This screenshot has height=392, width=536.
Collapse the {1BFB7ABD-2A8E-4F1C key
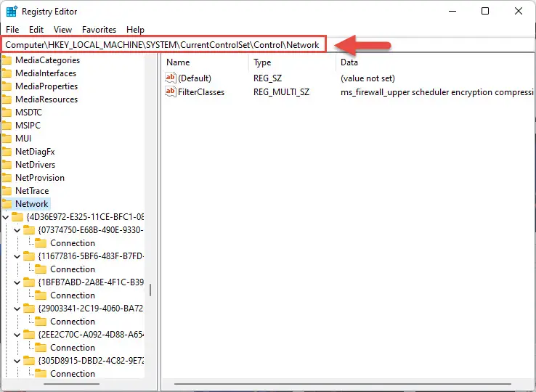pos(17,282)
